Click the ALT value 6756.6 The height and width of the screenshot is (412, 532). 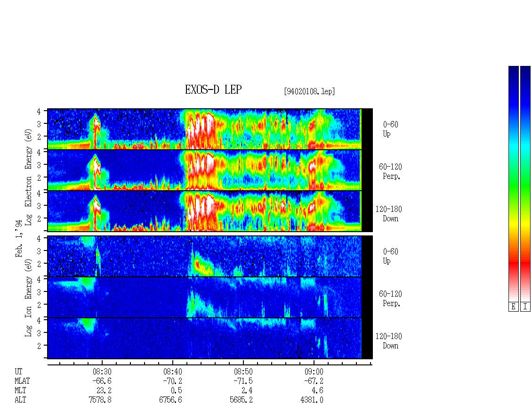(x=170, y=400)
